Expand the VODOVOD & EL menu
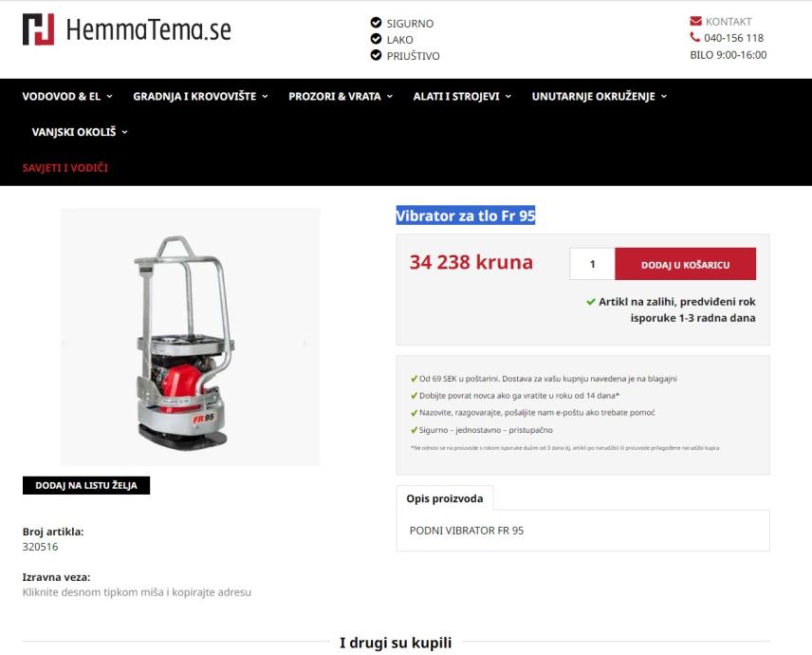Image resolution: width=812 pixels, height=655 pixels. tap(66, 97)
